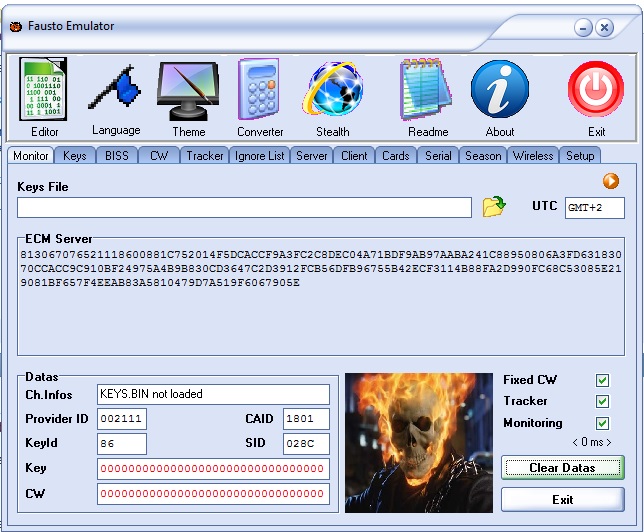Viewport: 644px width, 532px height.
Task: Open the BISS tab
Action: coord(117,156)
